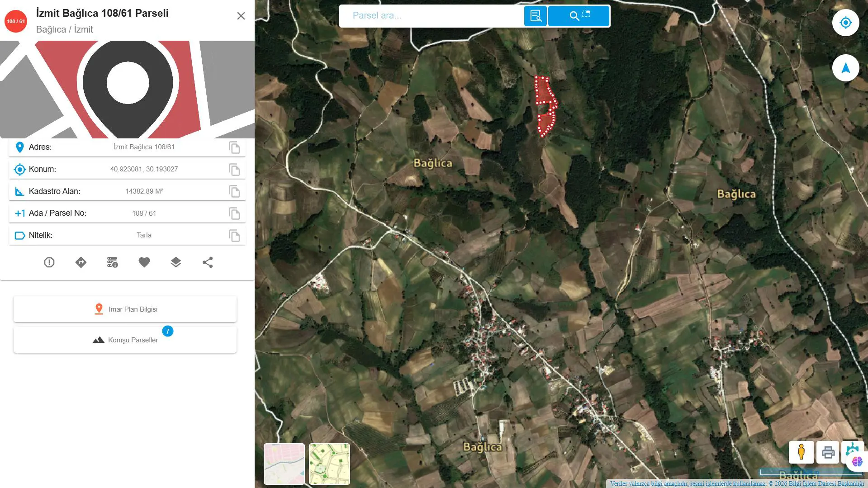Share this parcel
Screen dimensions: 868x488
(208, 262)
